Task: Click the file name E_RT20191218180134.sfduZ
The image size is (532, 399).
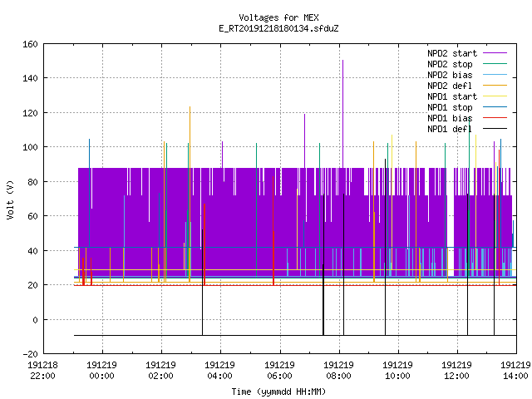Action: [278, 28]
